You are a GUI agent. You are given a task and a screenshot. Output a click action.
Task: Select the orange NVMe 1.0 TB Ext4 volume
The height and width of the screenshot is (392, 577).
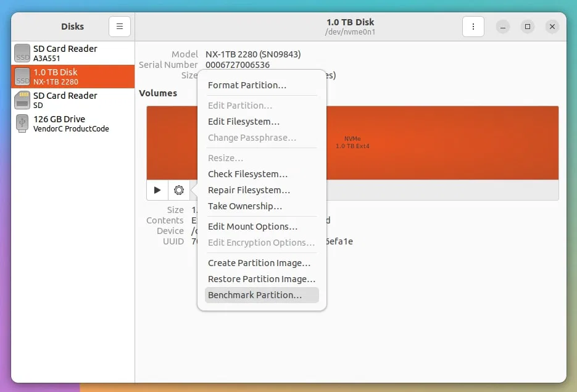click(444, 143)
